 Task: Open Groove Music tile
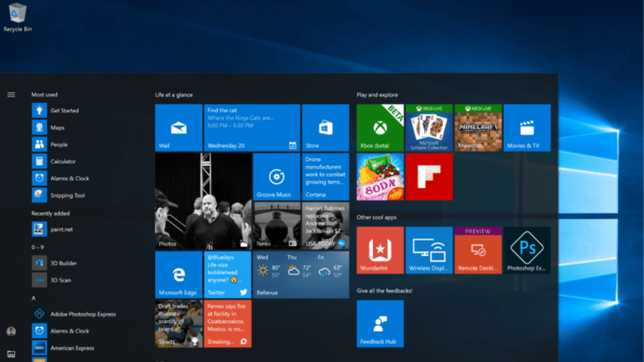tap(276, 177)
